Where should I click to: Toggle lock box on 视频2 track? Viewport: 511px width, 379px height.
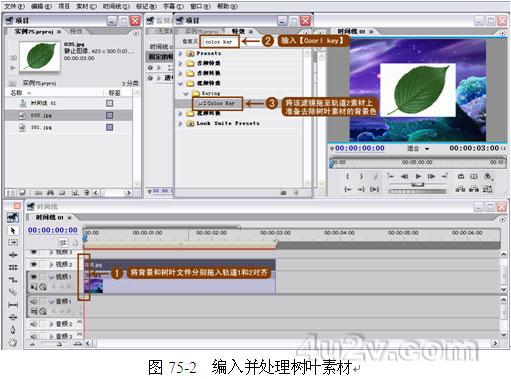43,264
